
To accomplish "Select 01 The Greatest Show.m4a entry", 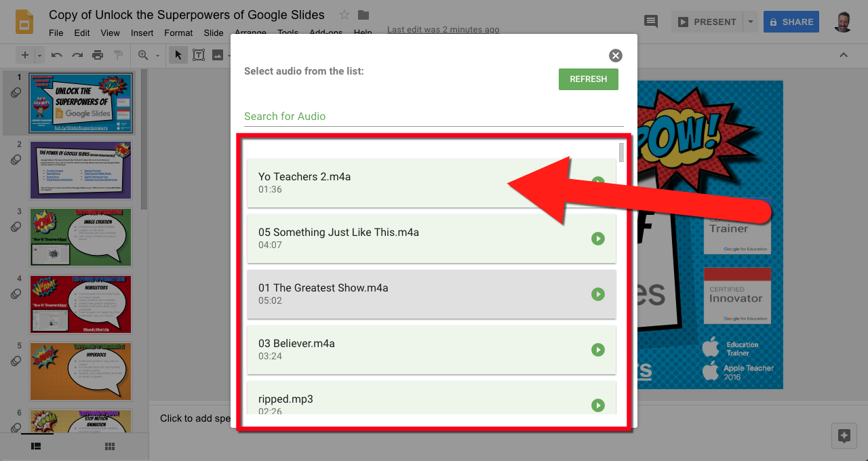I will (x=431, y=294).
